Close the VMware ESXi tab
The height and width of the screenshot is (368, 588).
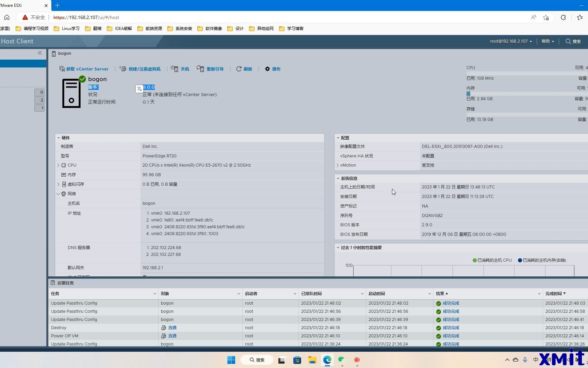pyautogui.click(x=46, y=5)
